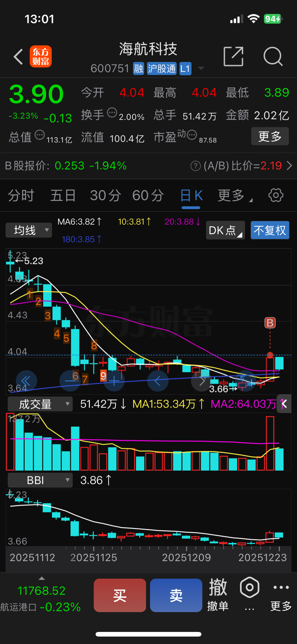Tap the 海航科技 stock title
The image size is (297, 644).
(148, 49)
